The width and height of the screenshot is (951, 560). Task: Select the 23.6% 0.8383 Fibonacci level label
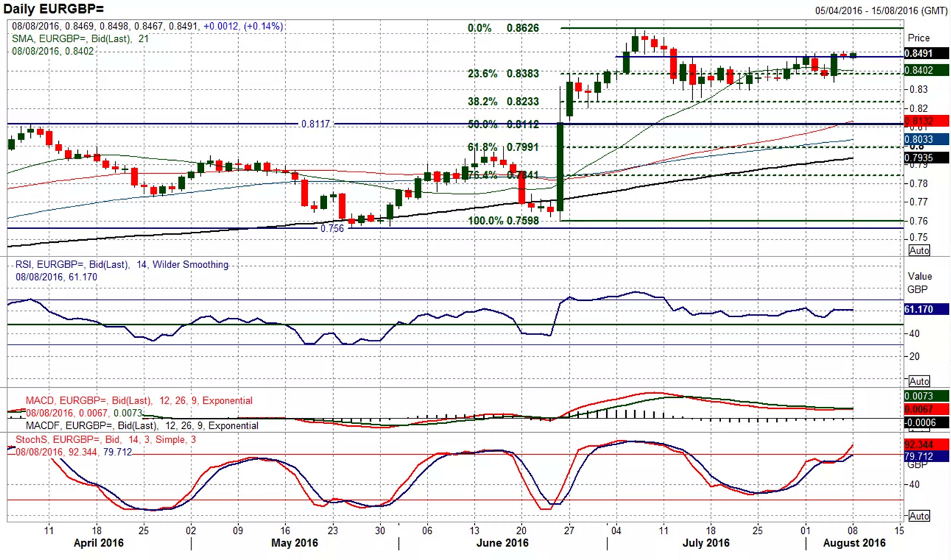tap(505, 73)
